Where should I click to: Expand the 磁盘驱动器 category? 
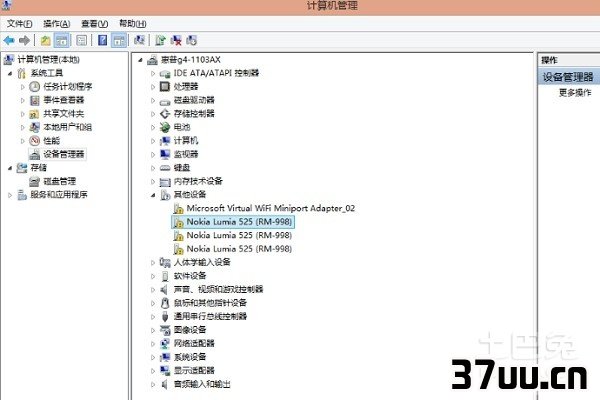pyautogui.click(x=153, y=101)
